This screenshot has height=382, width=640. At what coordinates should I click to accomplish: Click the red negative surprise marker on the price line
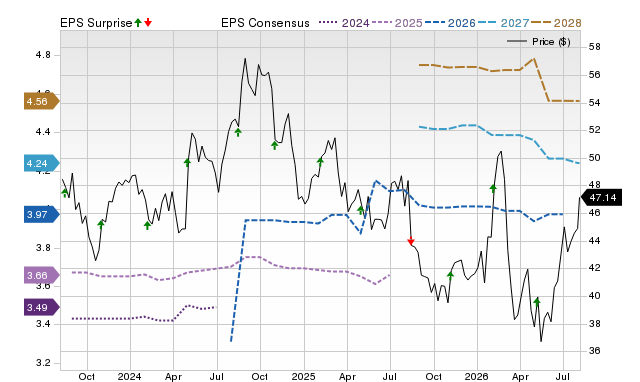[x=411, y=241]
